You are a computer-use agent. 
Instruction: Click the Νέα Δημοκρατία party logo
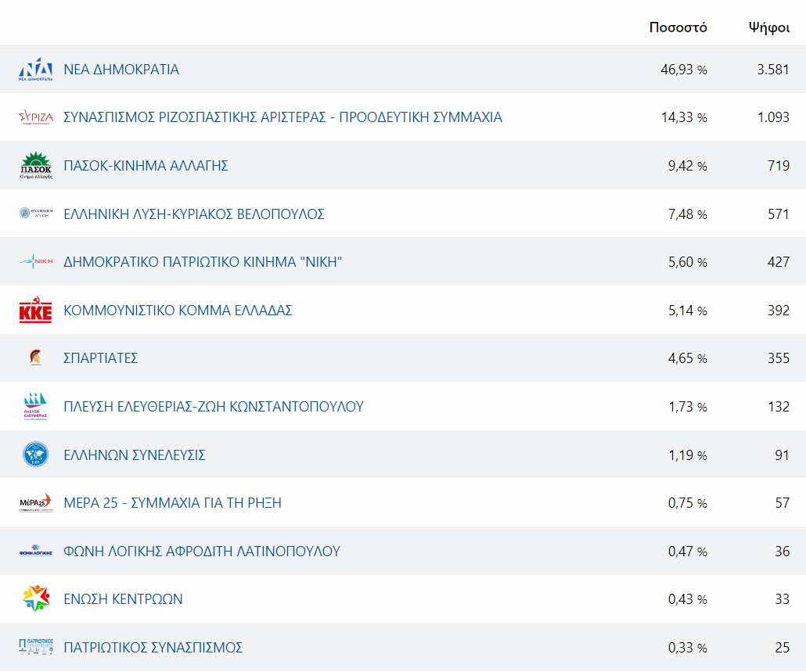tap(35, 70)
